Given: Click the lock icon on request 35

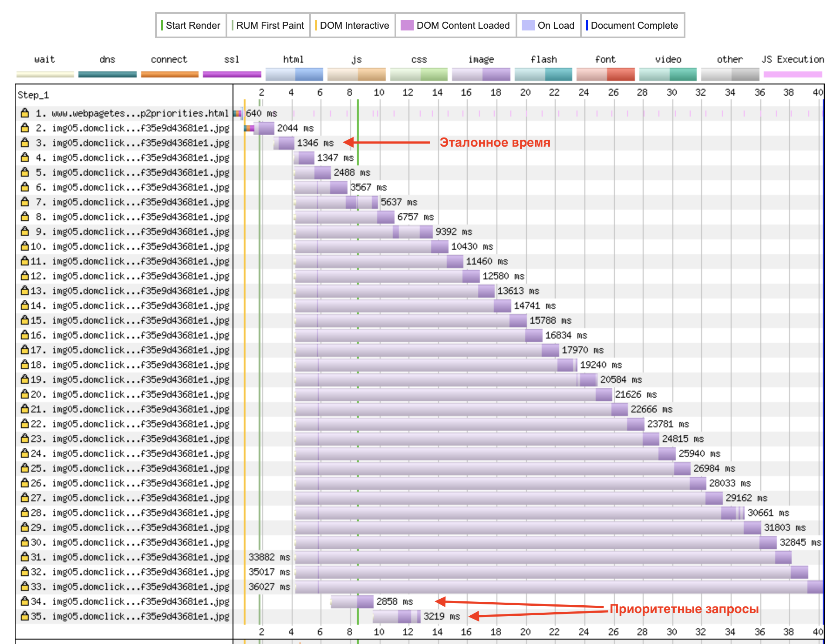Looking at the screenshot, I should point(25,616).
